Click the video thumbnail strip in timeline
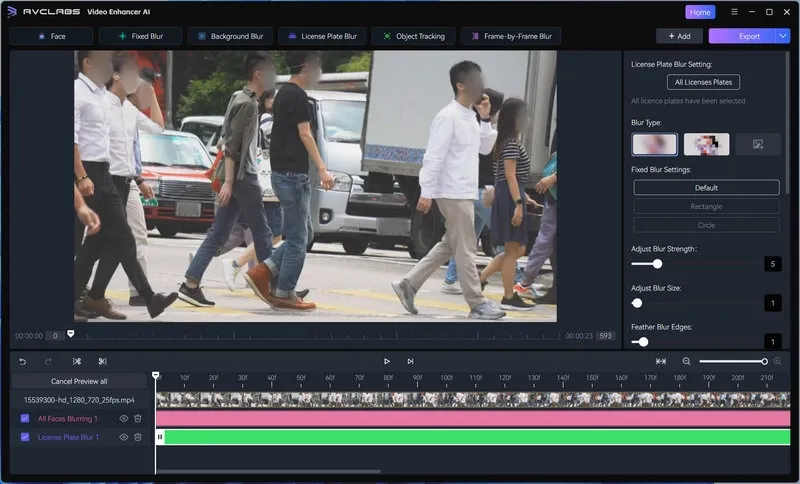The width and height of the screenshot is (800, 484). pos(473,400)
